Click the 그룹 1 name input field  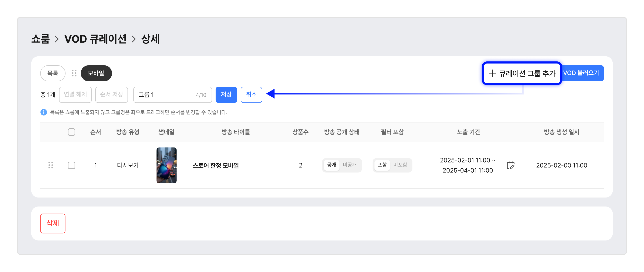tap(172, 94)
